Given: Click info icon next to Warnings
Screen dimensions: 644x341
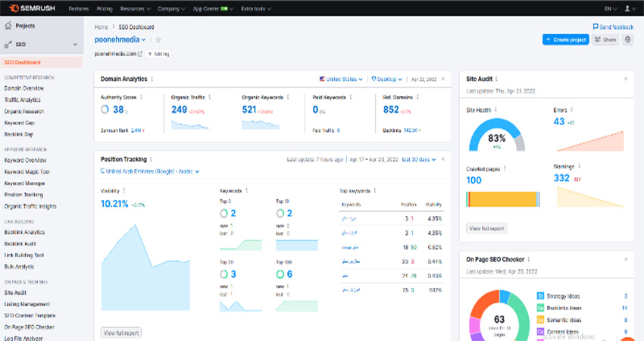Looking at the screenshot, I should 579,167.
